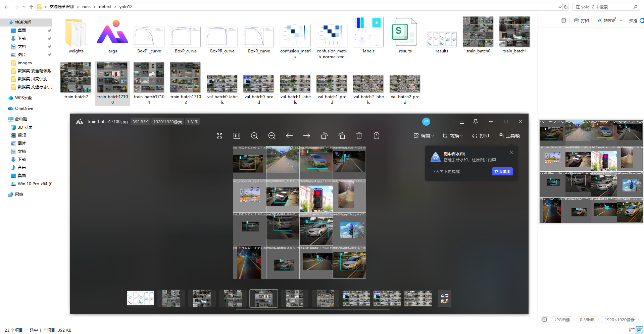The height and width of the screenshot is (334, 644).
Task: Select the results chart thumbnail in filmstrip
Action: pyautogui.click(x=141, y=298)
